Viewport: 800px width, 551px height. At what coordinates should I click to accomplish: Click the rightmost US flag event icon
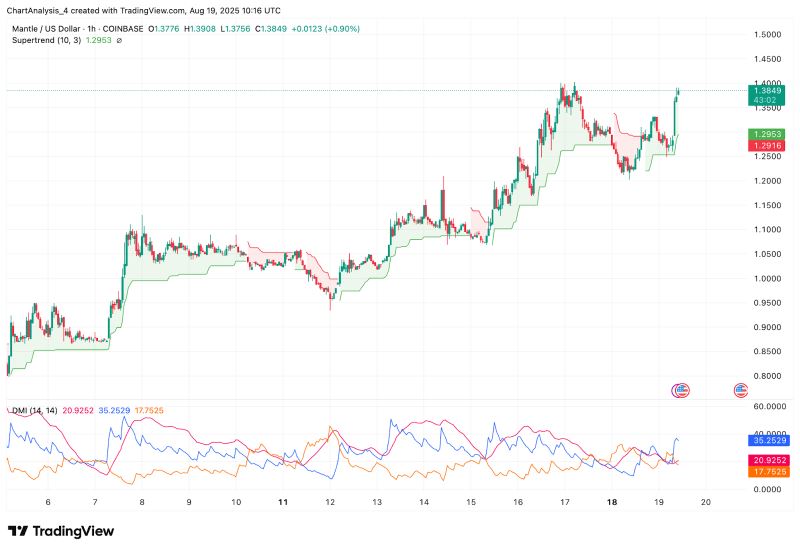pos(742,390)
